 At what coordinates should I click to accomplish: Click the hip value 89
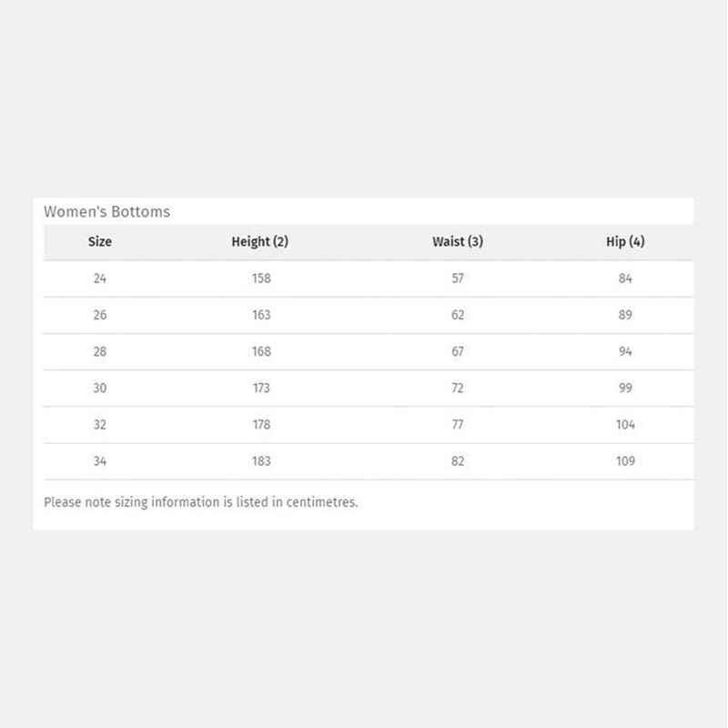point(625,315)
